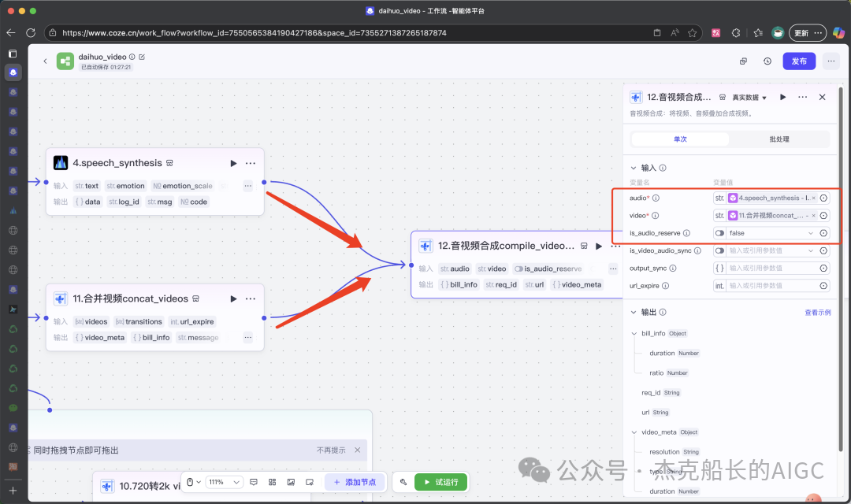Collapse the video_meta object tree

634,432
